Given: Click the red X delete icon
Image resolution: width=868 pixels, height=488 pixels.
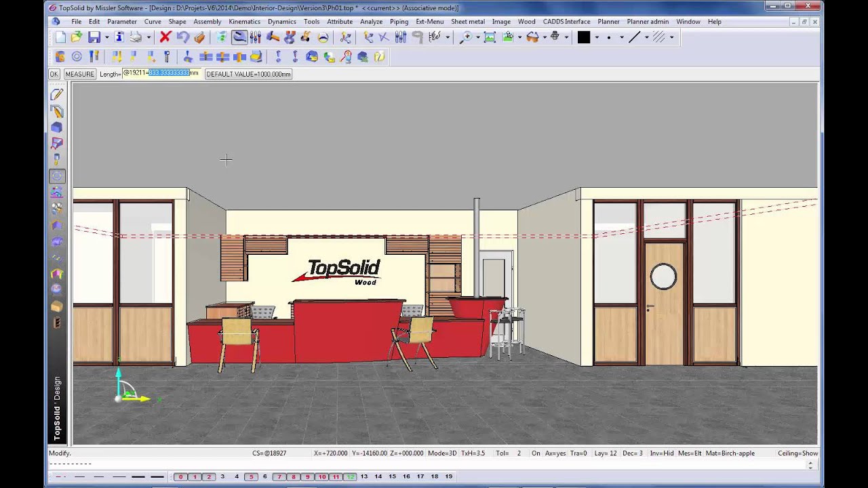Looking at the screenshot, I should click(165, 37).
